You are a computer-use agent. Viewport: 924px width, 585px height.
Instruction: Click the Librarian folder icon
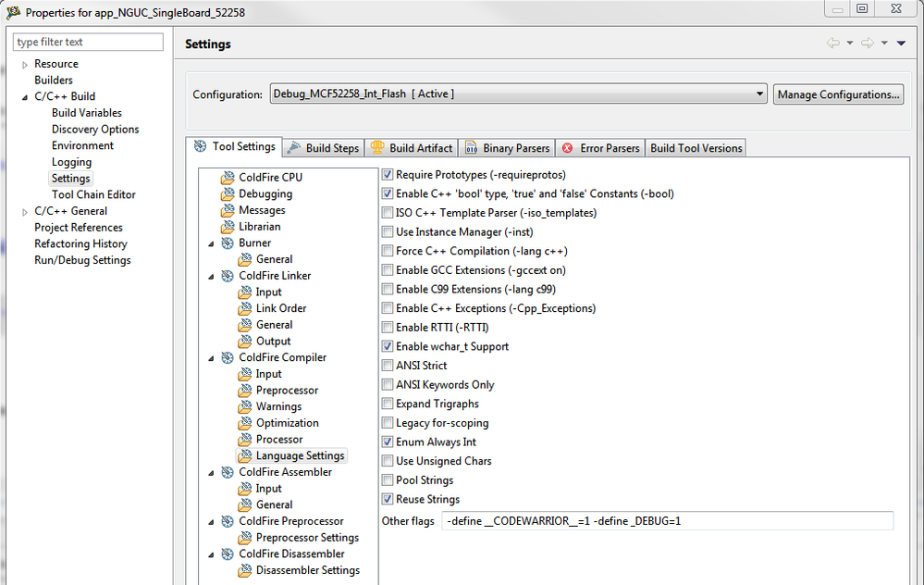[x=228, y=227]
